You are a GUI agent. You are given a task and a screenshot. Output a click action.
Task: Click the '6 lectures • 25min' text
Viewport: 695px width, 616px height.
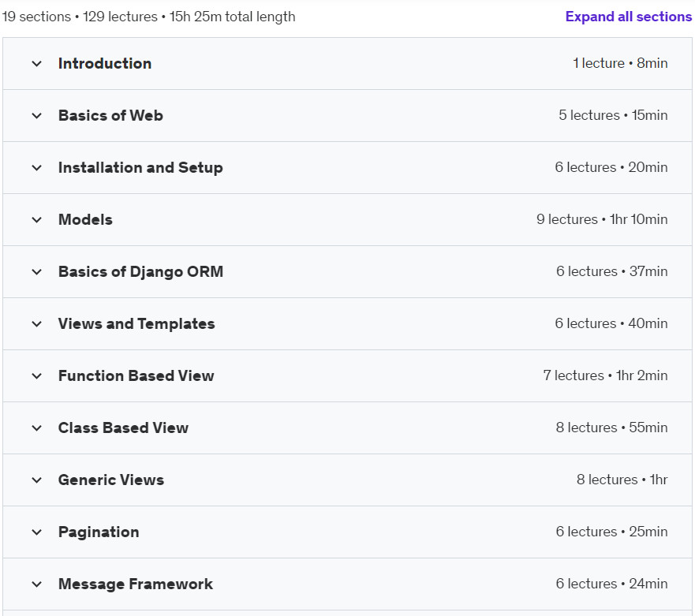[611, 532]
